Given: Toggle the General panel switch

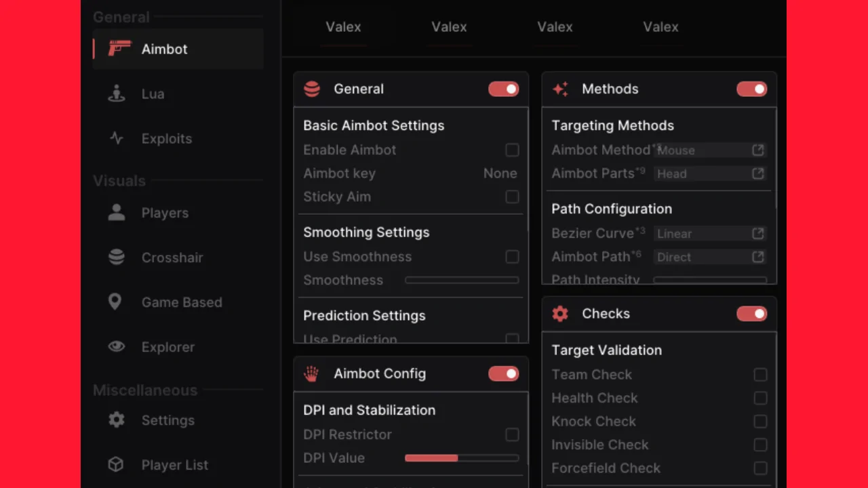Looking at the screenshot, I should coord(503,89).
